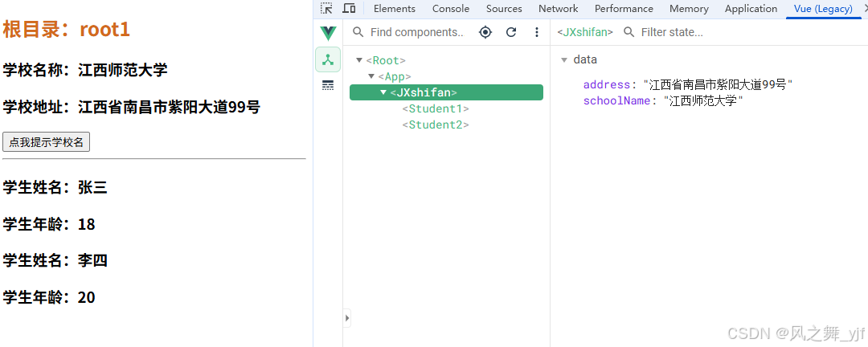Collapse the JXshifan tree node arrow
This screenshot has height=347, width=868.
coord(383,92)
